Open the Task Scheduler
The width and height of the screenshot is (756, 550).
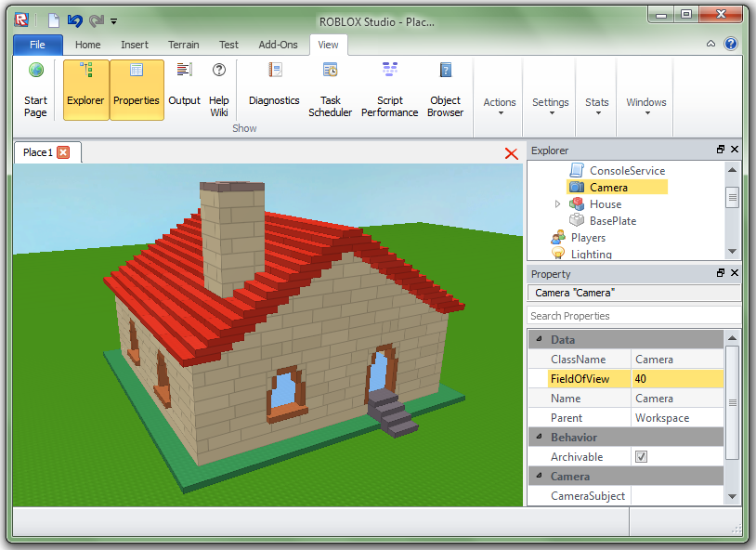pyautogui.click(x=331, y=90)
